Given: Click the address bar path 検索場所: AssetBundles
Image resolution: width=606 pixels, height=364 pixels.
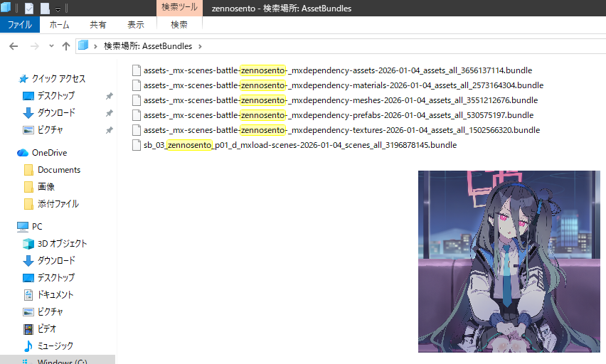Looking at the screenshot, I should click(148, 46).
